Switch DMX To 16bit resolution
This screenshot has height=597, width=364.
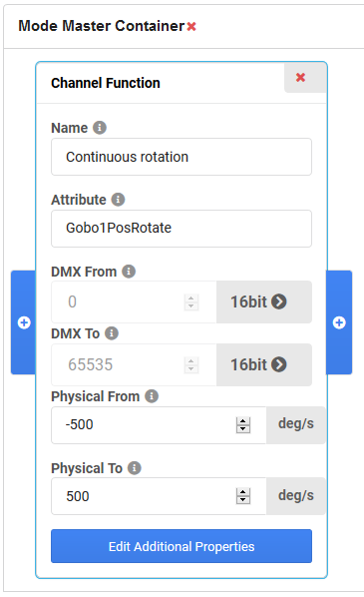(264, 364)
